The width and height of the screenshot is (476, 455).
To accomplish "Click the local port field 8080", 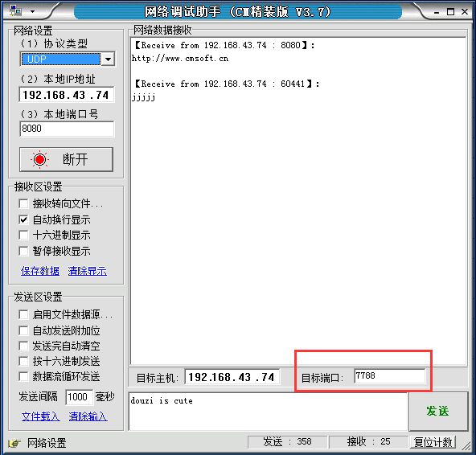I will click(x=67, y=129).
